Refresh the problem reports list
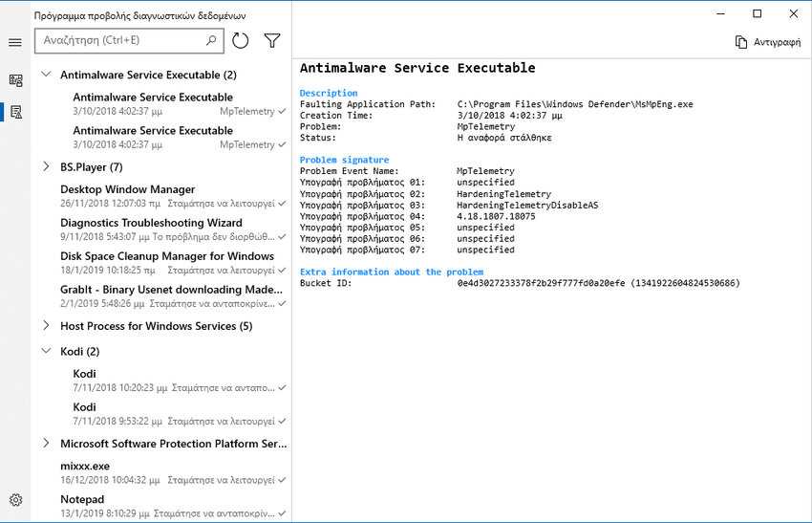 [241, 40]
